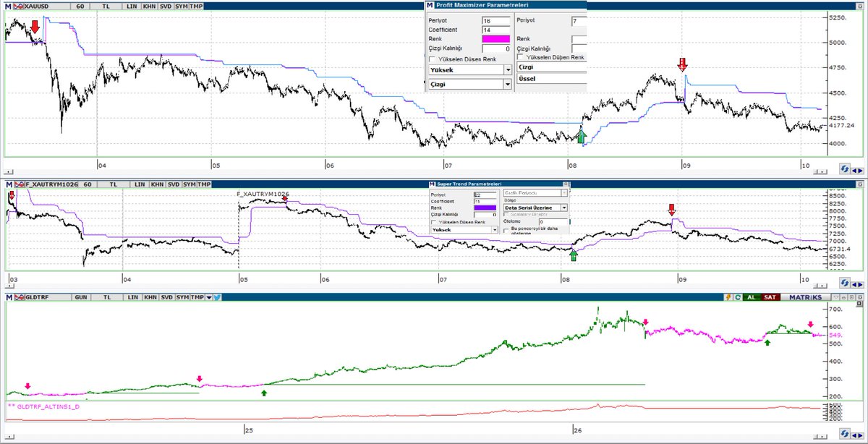Toggle LIN scale on GLDTRF chart
The image size is (868, 444).
[x=132, y=297]
